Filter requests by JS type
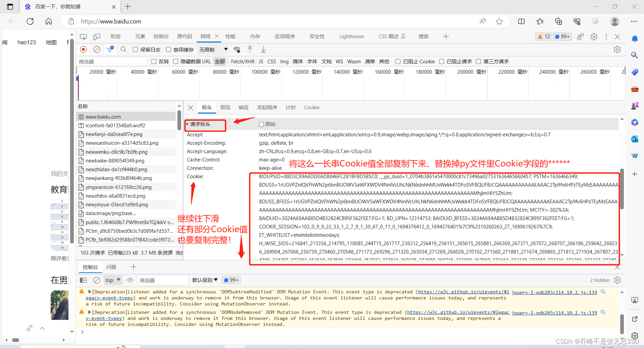The width and height of the screenshot is (644, 348). 261,61
